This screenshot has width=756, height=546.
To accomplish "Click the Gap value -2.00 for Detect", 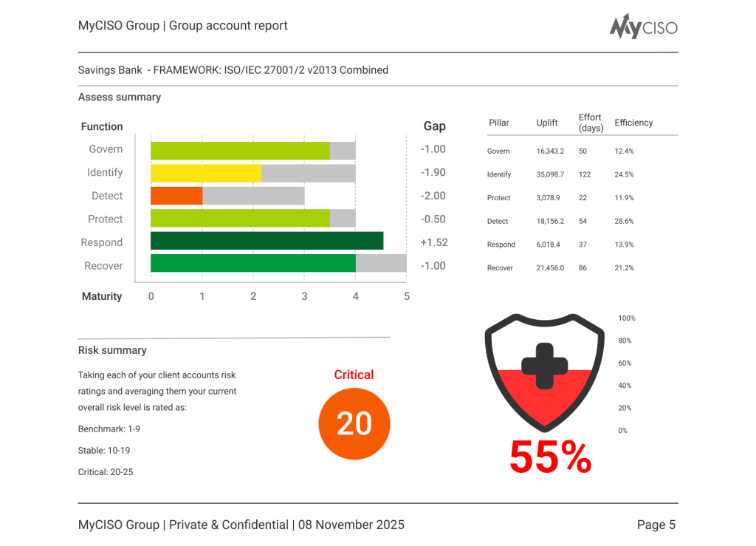I will [434, 195].
